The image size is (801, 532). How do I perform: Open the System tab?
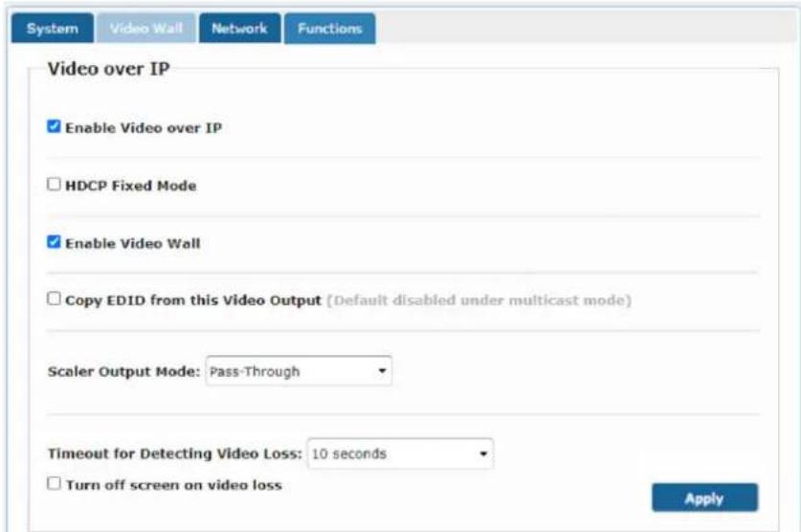53,29
